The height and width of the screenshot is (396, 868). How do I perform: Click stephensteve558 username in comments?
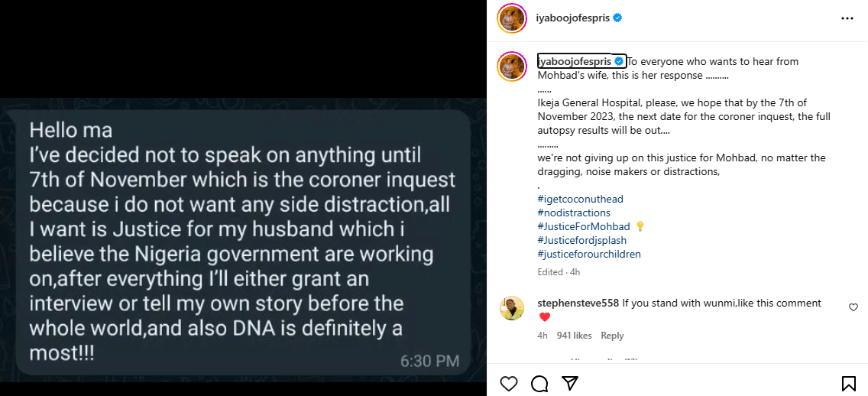pos(578,303)
